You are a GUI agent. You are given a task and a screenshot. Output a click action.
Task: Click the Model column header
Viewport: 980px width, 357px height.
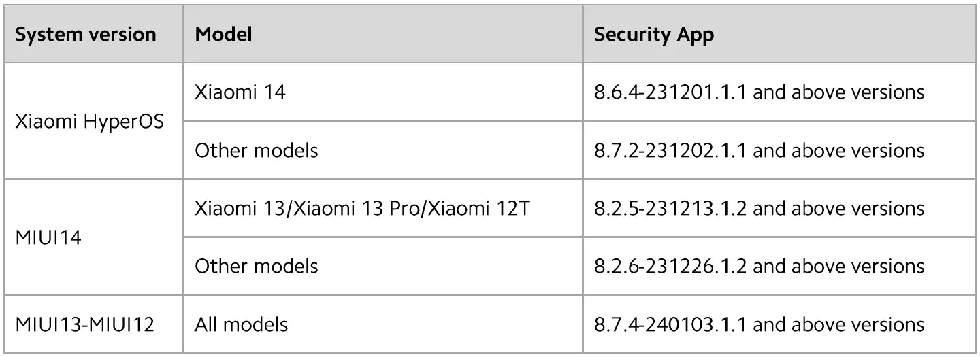click(382, 34)
